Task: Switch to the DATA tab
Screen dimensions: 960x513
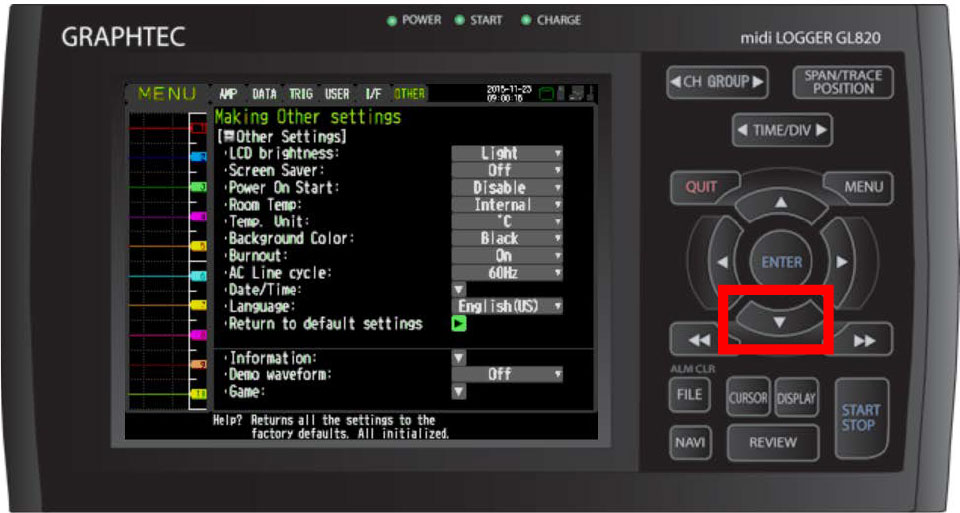Action: pos(264,94)
